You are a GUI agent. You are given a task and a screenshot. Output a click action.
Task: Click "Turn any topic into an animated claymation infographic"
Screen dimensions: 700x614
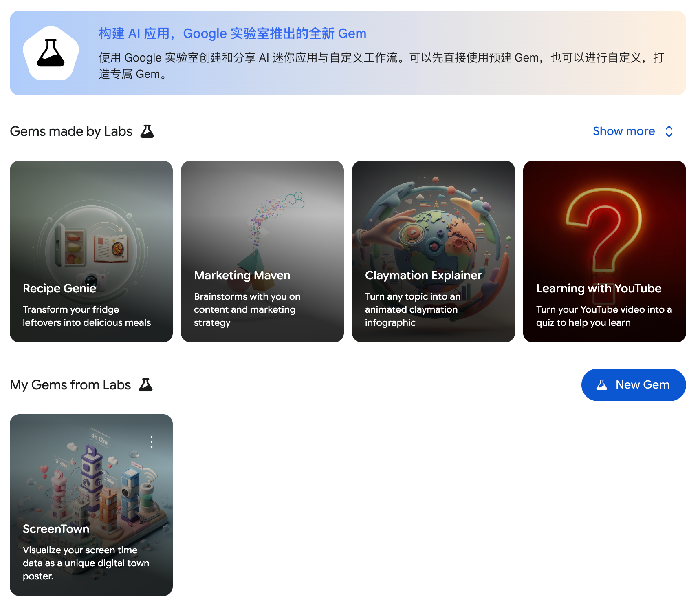[x=413, y=309]
